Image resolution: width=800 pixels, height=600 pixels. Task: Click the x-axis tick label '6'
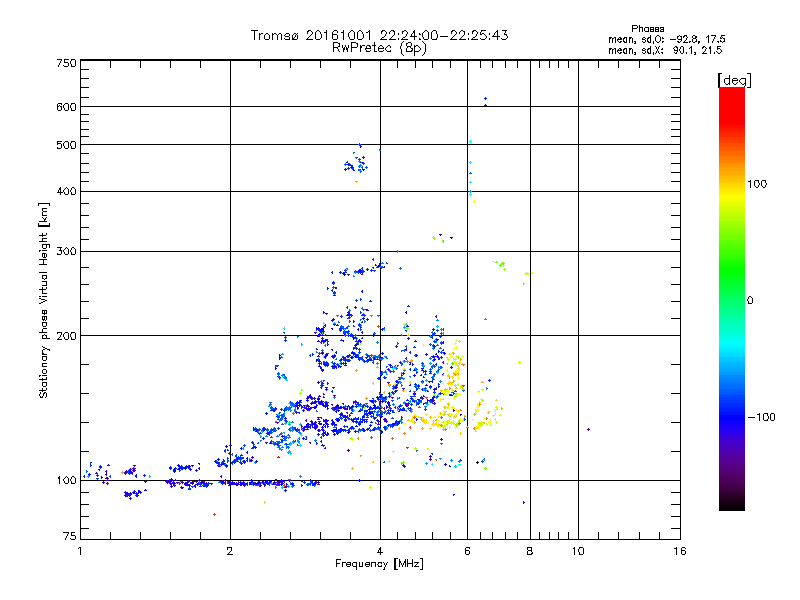[467, 551]
